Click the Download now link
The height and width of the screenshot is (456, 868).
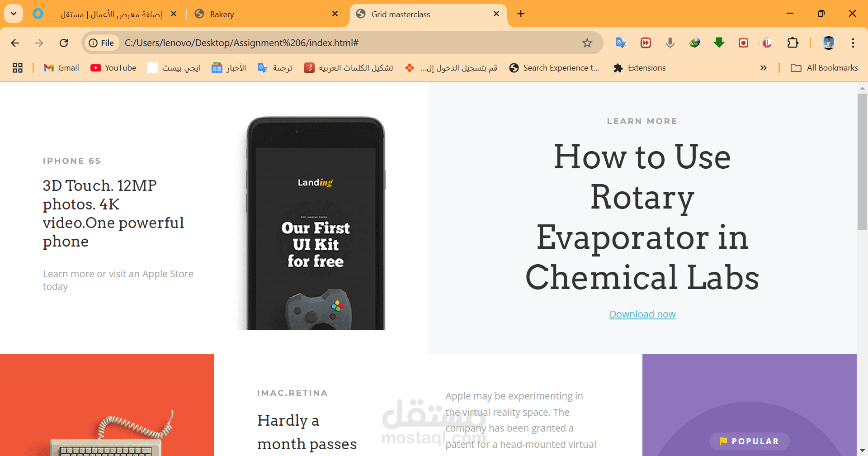(642, 314)
